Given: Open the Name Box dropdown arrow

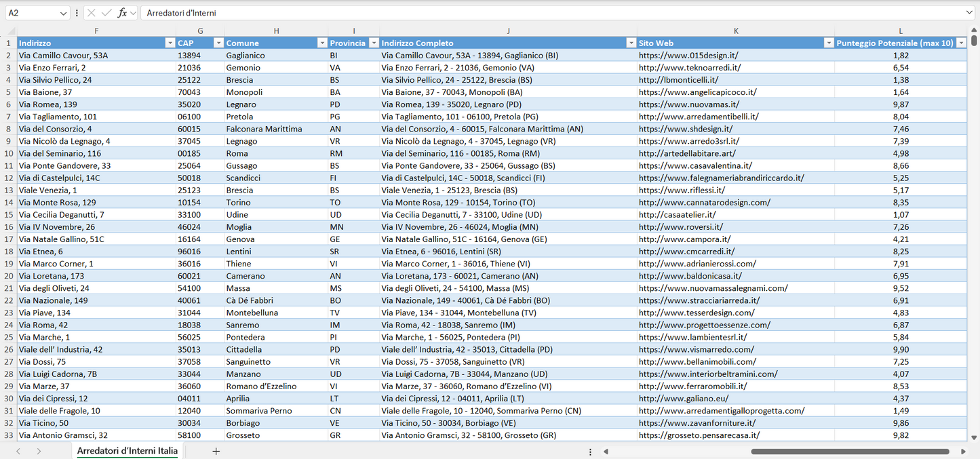Looking at the screenshot, I should coord(63,13).
